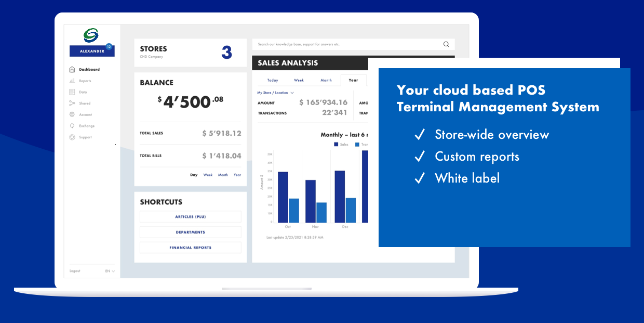Click the Account gear icon
Image resolution: width=644 pixels, height=323 pixels.
point(72,114)
